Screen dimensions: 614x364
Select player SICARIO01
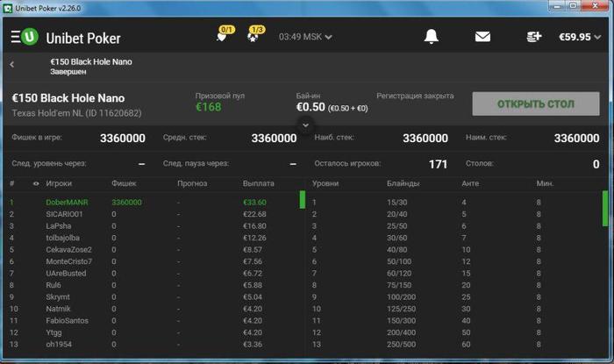pos(64,214)
